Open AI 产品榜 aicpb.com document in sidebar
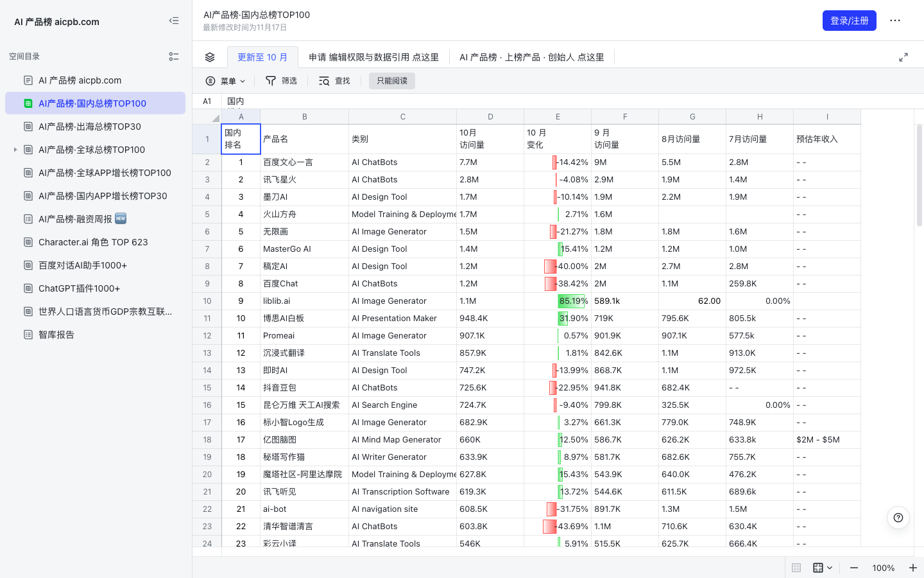924x578 pixels. coord(95,80)
